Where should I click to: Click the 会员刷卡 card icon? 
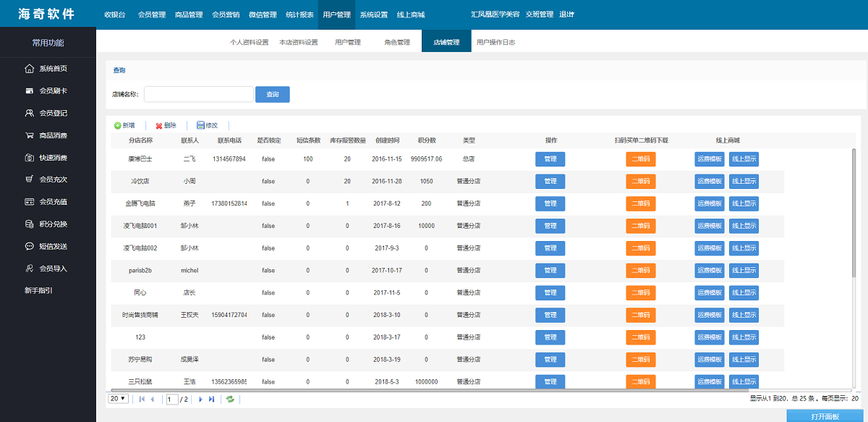[x=29, y=91]
